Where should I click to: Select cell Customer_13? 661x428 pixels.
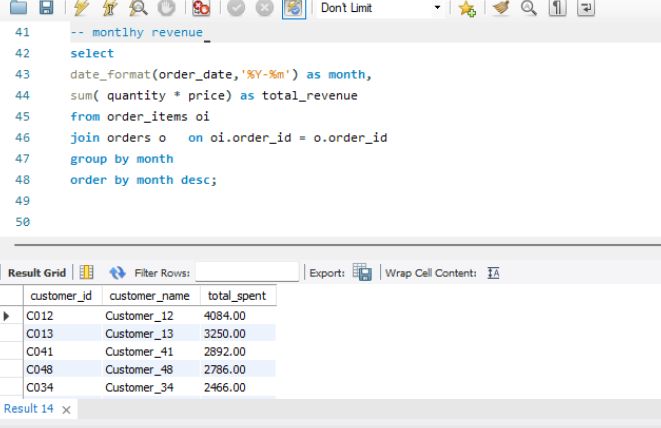(150, 334)
